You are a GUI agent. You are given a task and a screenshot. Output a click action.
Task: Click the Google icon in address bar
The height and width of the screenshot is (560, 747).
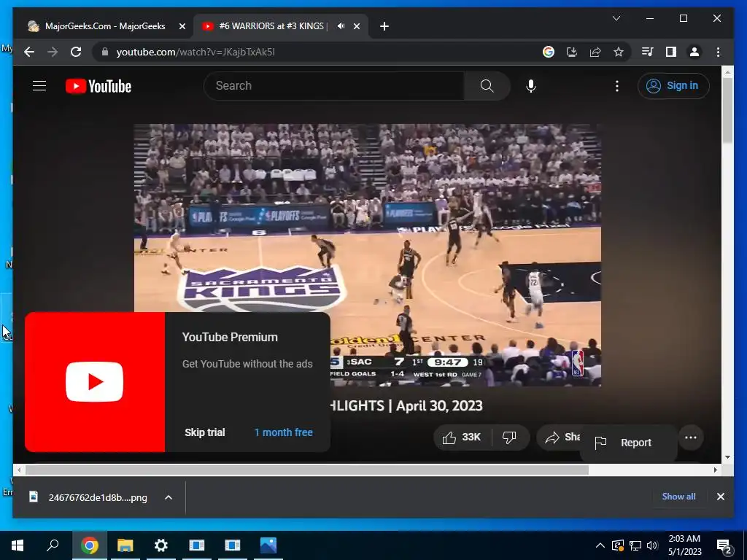coord(549,52)
